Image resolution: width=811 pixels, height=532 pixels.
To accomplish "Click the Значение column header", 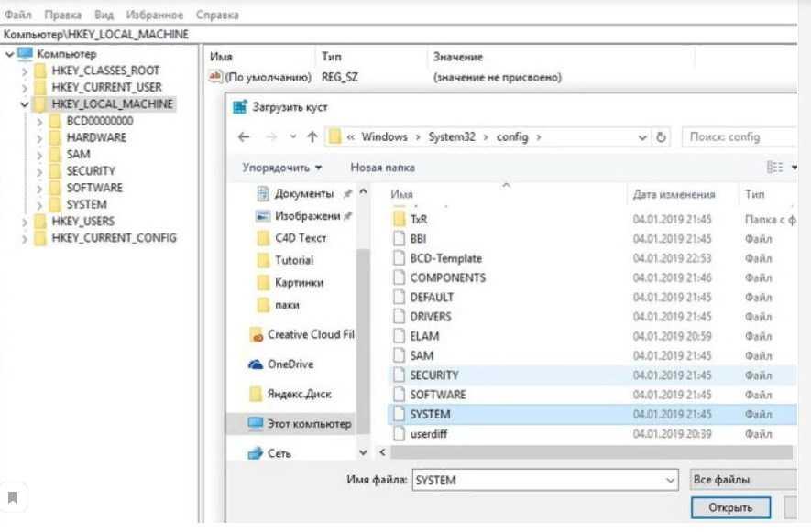I will (x=458, y=57).
